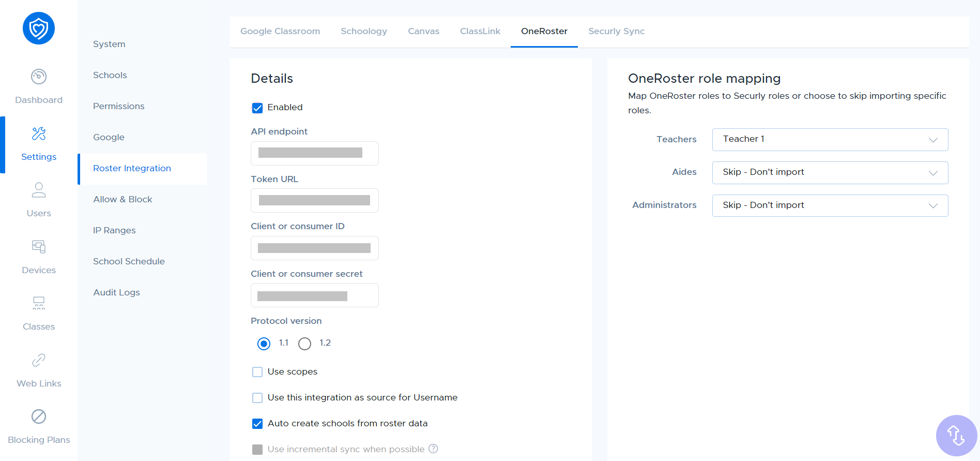Open the Web Links chain icon
Image resolution: width=980 pixels, height=461 pixels.
[x=39, y=360]
